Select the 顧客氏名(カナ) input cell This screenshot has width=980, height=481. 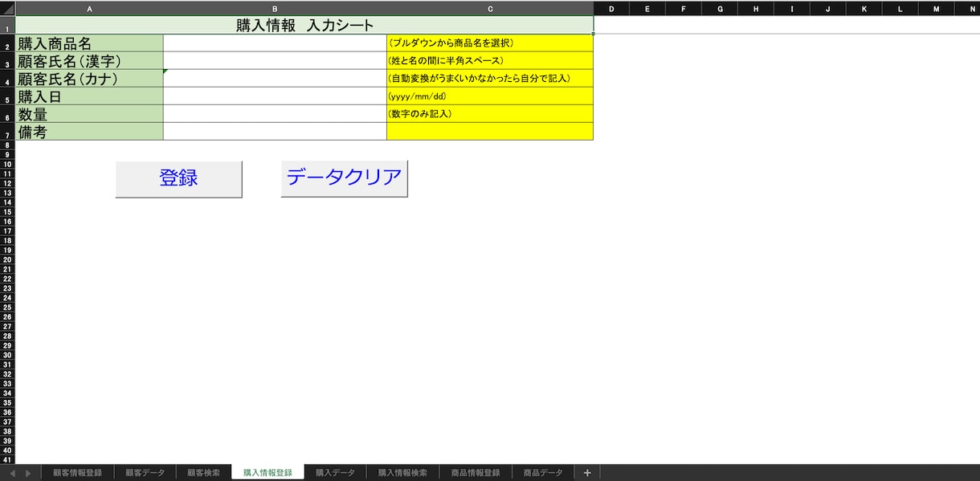pos(275,79)
